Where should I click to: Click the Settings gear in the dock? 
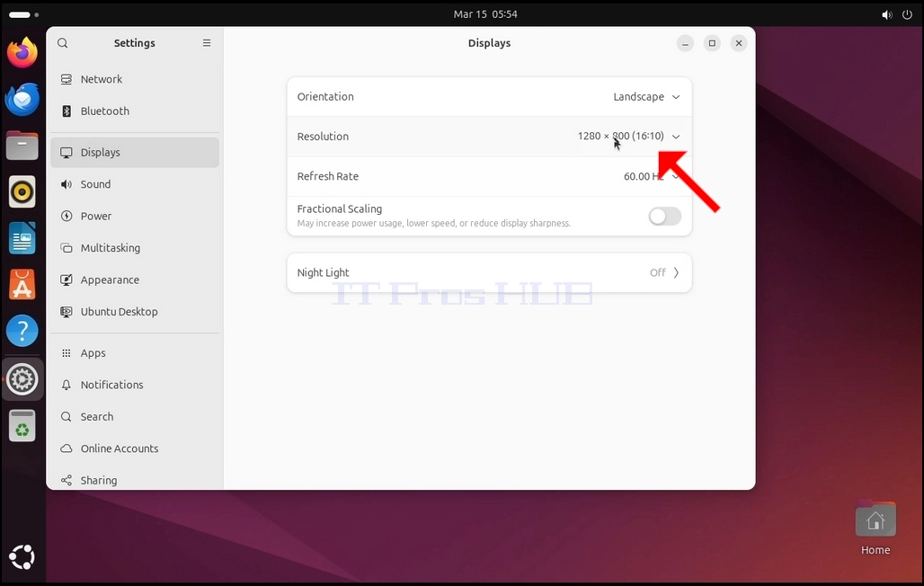tap(22, 379)
